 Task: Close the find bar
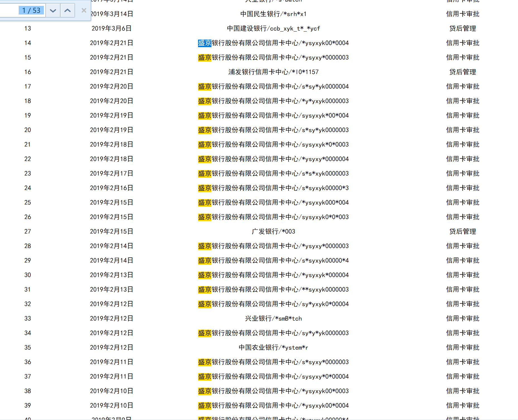point(84,11)
